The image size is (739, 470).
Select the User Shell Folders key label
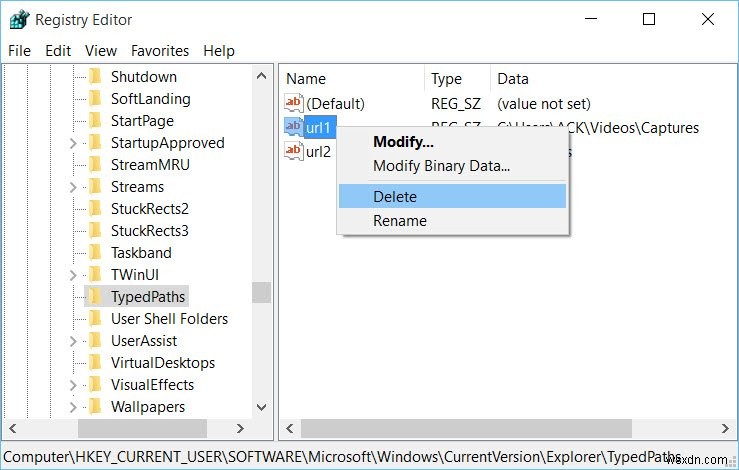(169, 319)
